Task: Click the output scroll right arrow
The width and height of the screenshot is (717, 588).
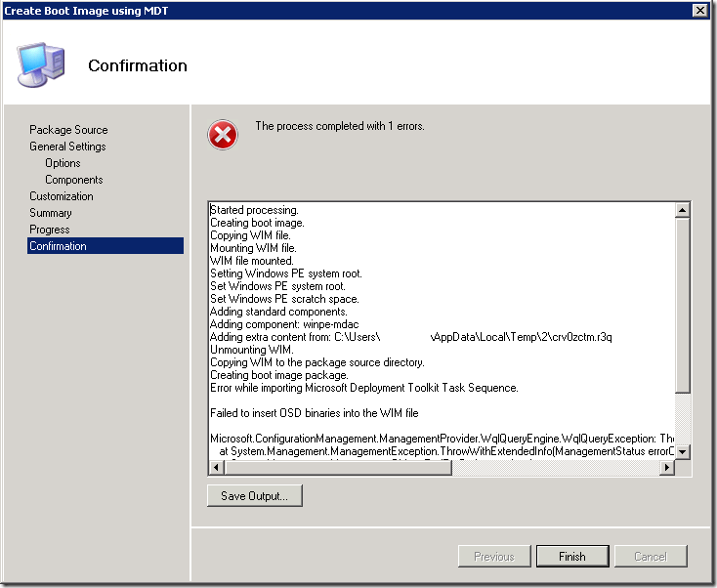Action: pyautogui.click(x=667, y=467)
